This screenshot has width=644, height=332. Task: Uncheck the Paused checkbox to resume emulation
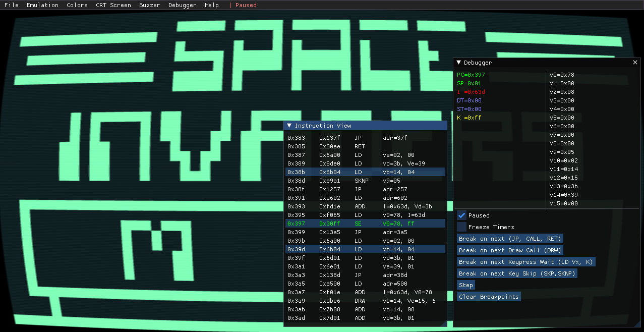461,215
